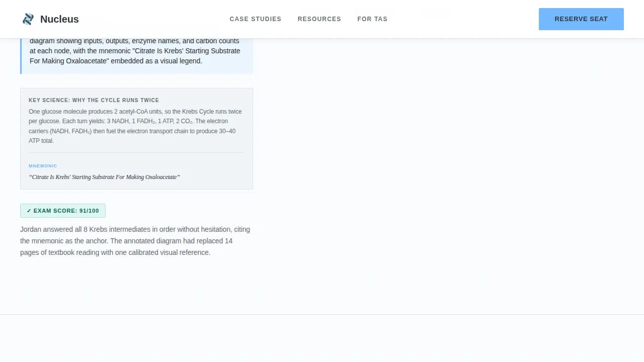Open the Nucleus home link text

coord(59,19)
